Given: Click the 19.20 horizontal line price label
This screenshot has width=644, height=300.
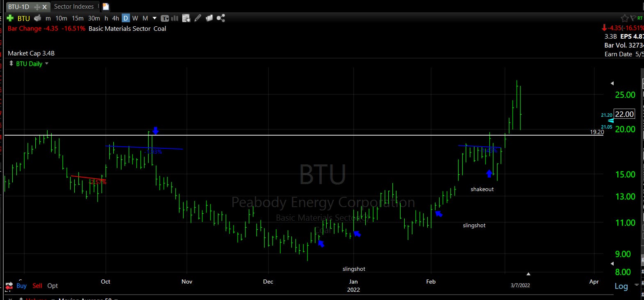Looking at the screenshot, I should 597,132.
